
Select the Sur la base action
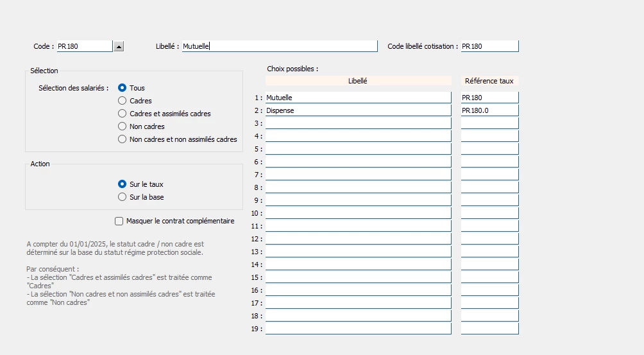point(123,197)
